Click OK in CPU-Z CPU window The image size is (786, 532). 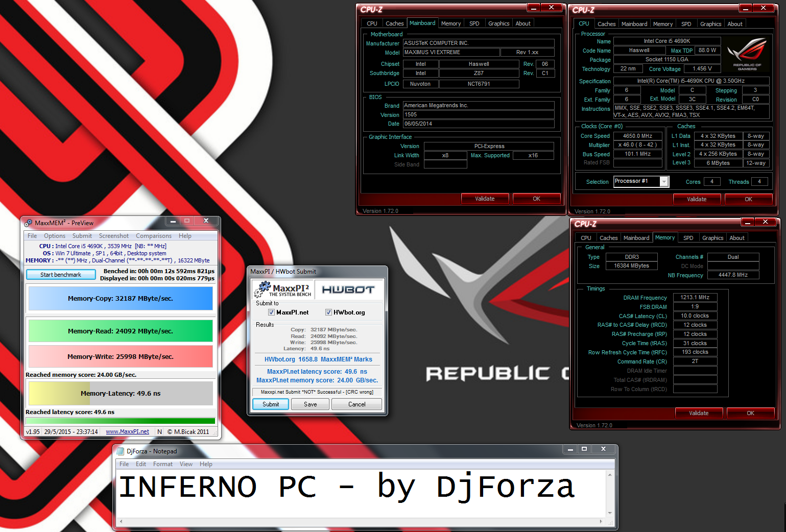tap(748, 199)
